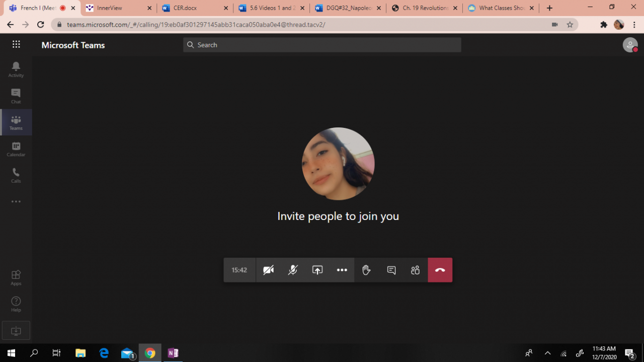Switch to the CER.docx browser tab
Image resolution: width=644 pixels, height=362 pixels.
pyautogui.click(x=195, y=8)
